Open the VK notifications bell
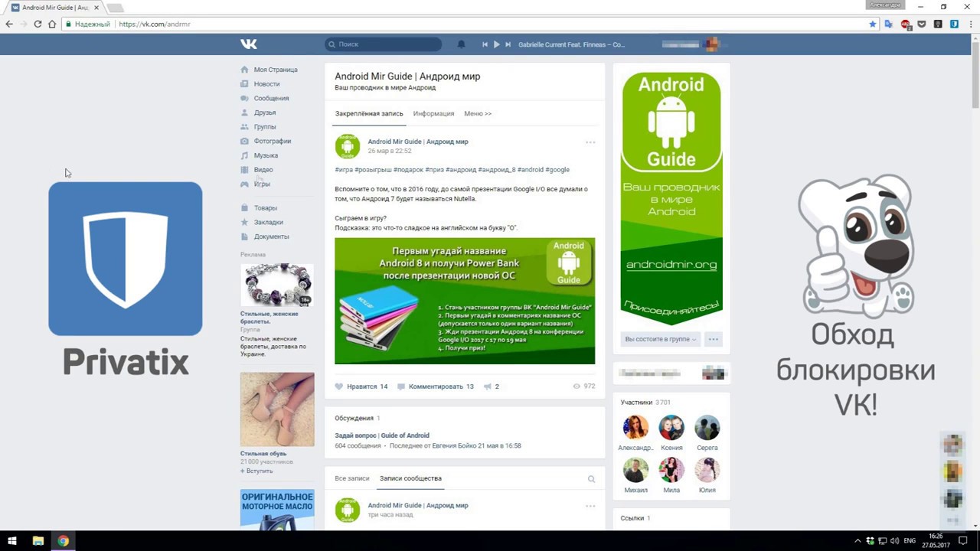 click(461, 44)
